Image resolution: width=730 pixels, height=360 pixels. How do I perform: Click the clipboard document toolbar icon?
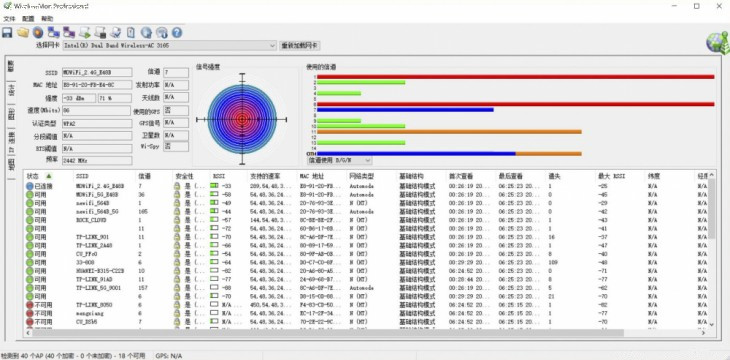click(x=131, y=33)
